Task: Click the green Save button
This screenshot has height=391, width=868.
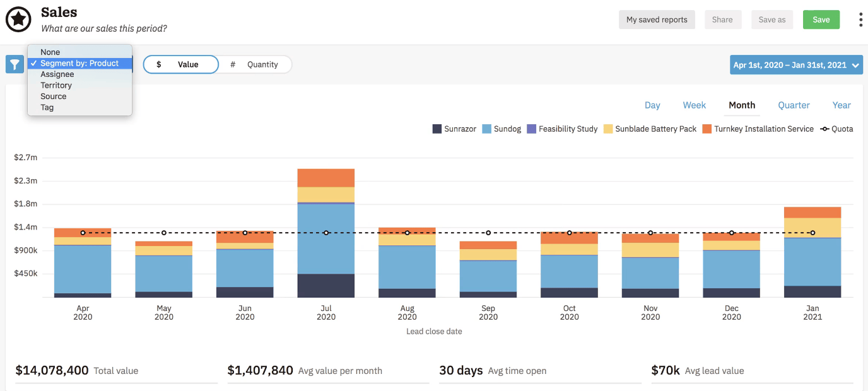Action: pos(821,20)
